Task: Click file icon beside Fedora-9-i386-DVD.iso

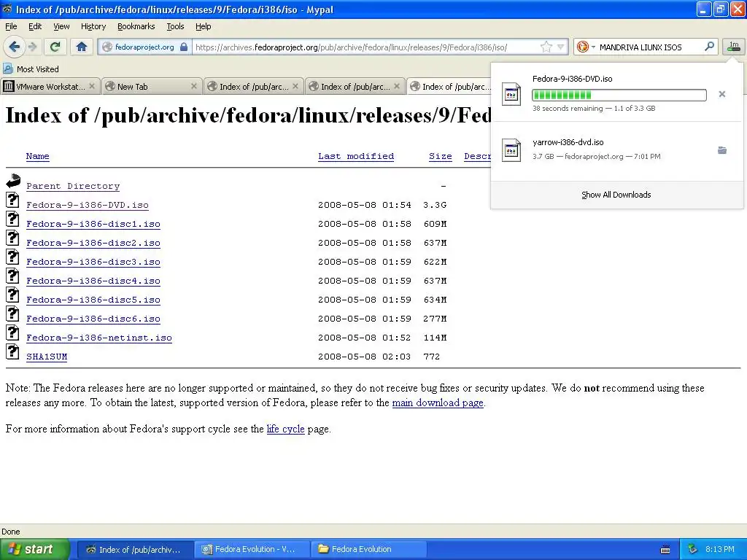Action: [x=12, y=200]
